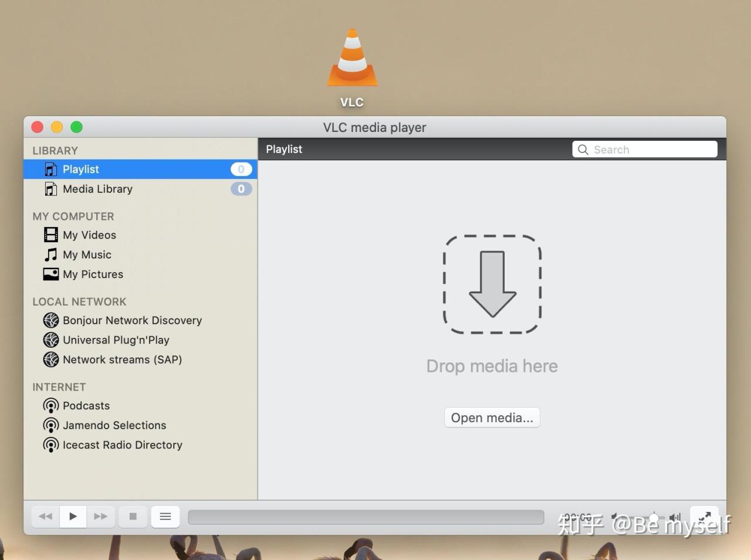
Task: Click the INTERNET section header
Action: pyautogui.click(x=59, y=387)
